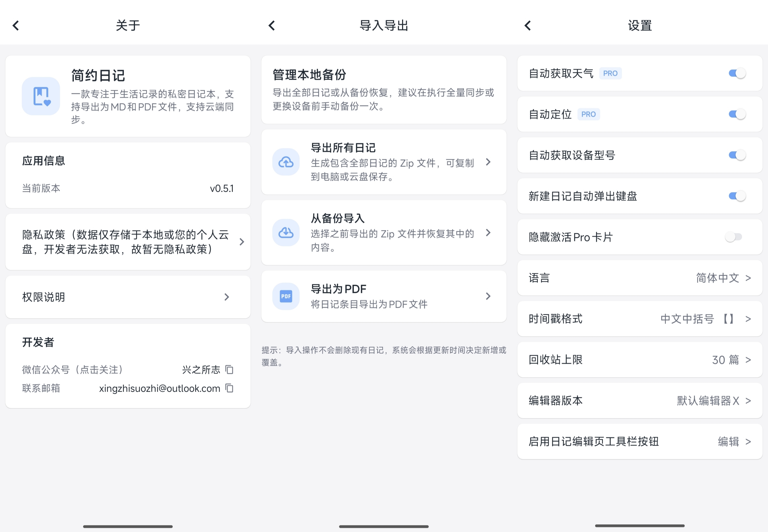Tap back arrow on 导入导出 screen

272,25
